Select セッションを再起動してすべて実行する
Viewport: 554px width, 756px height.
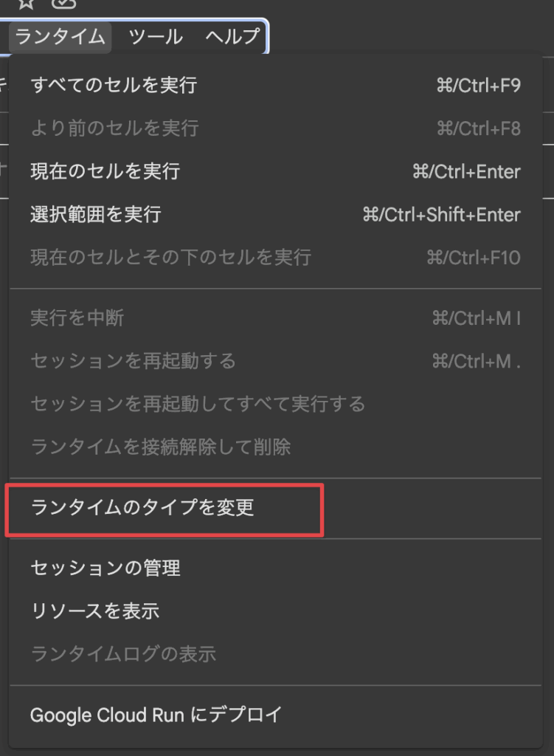[276, 404]
